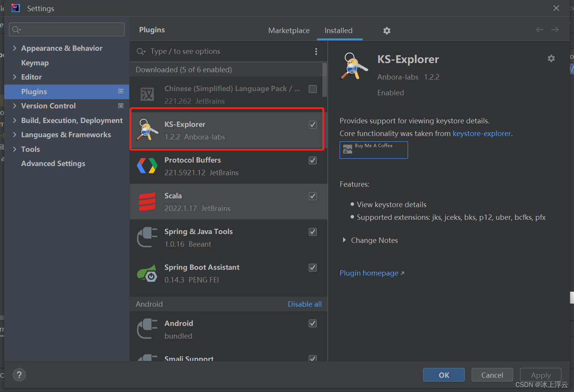Select the Scala plugin row title

(x=173, y=196)
